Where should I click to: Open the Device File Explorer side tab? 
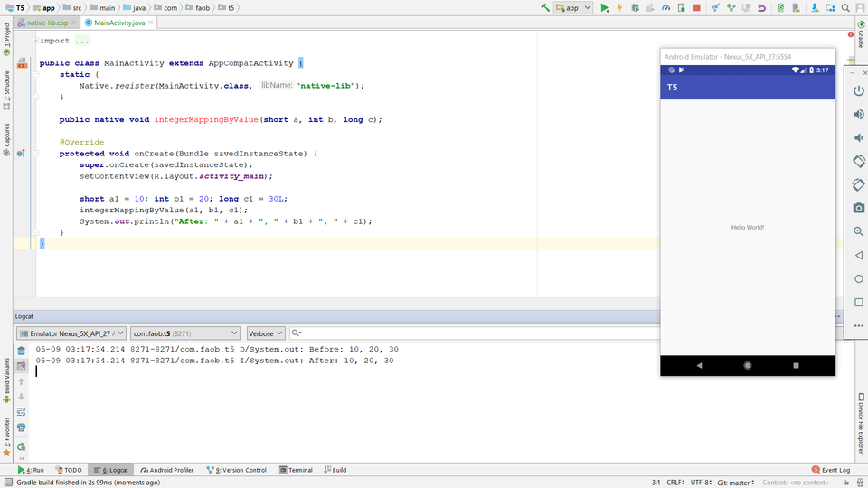pyautogui.click(x=862, y=423)
